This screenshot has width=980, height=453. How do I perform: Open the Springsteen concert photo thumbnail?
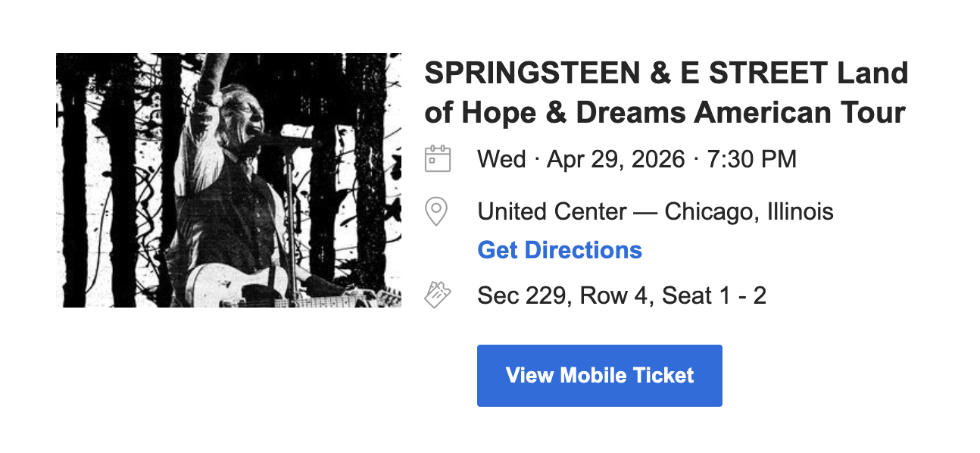click(x=229, y=180)
